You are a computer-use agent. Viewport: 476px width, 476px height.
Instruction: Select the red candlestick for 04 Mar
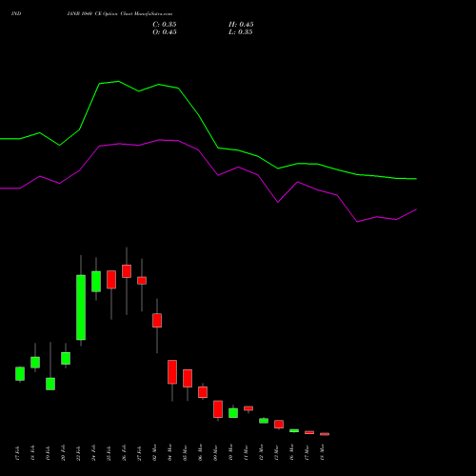click(x=172, y=372)
